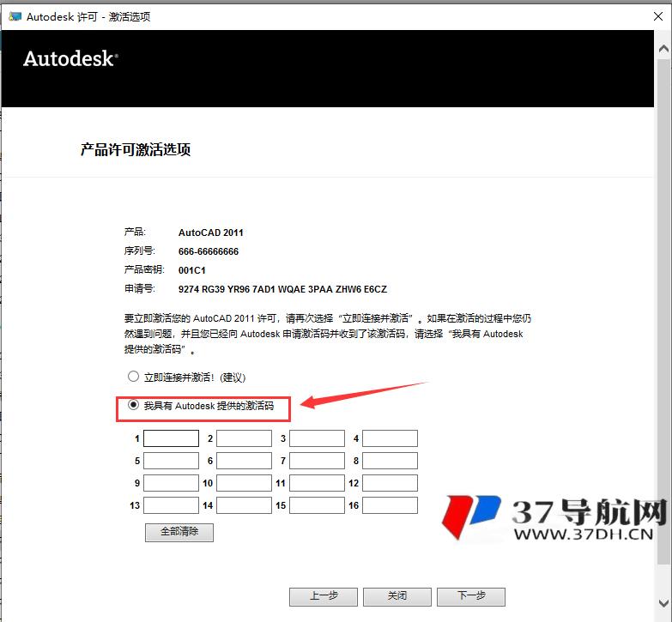672x622 pixels.
Task: Click activation code field 13
Action: pyautogui.click(x=171, y=505)
